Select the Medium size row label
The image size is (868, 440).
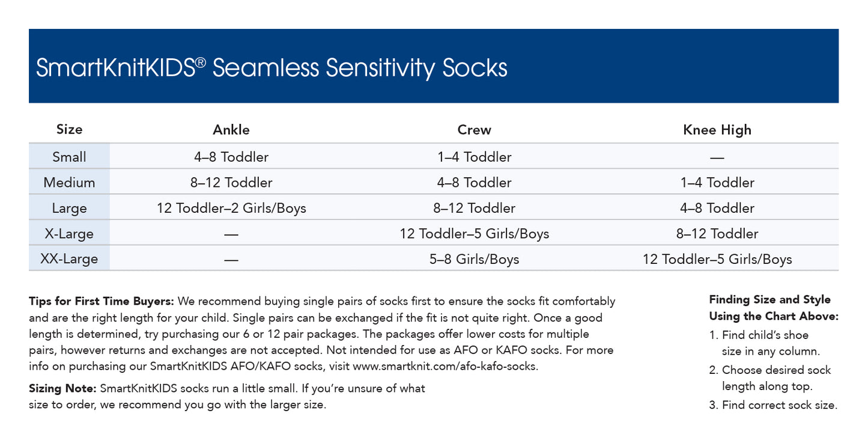(x=69, y=183)
